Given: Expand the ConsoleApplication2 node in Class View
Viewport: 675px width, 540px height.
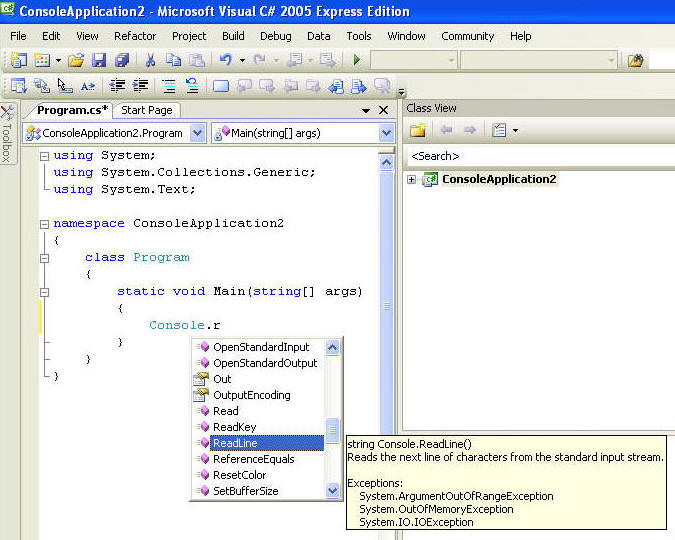Looking at the screenshot, I should [411, 180].
